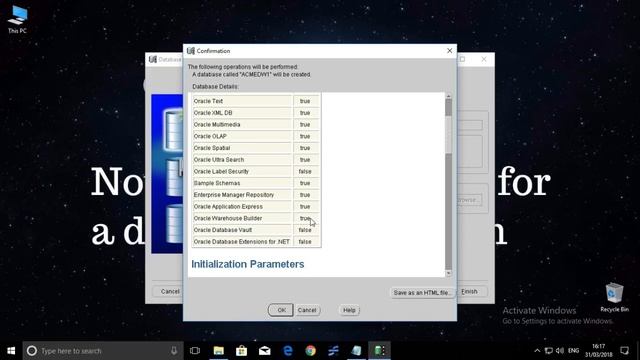Launch Microsoft Edge from taskbar

[x=288, y=351]
